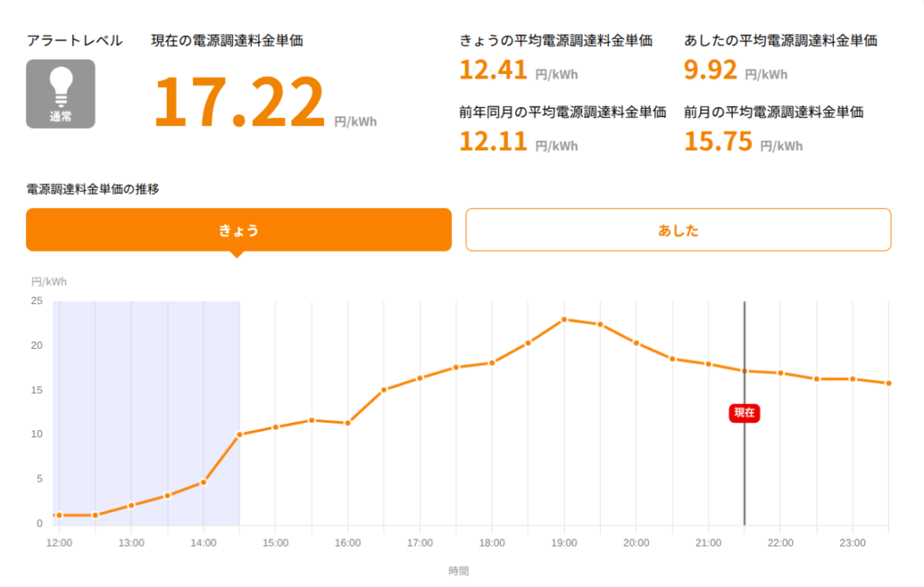Click today's average price 12.41

(493, 70)
